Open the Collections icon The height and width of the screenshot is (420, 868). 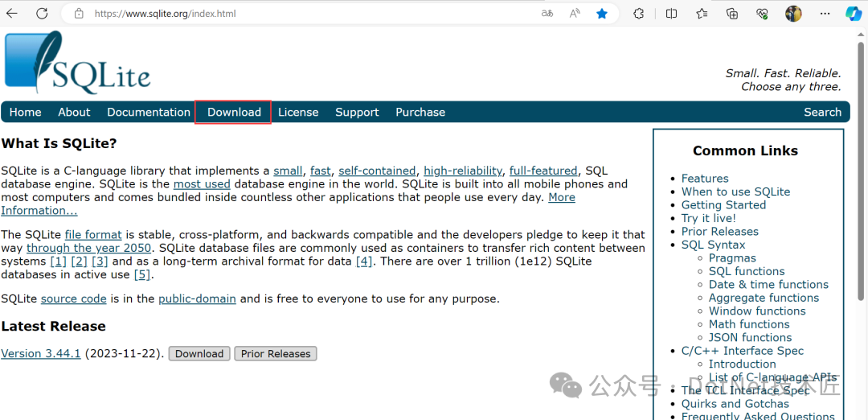click(732, 14)
